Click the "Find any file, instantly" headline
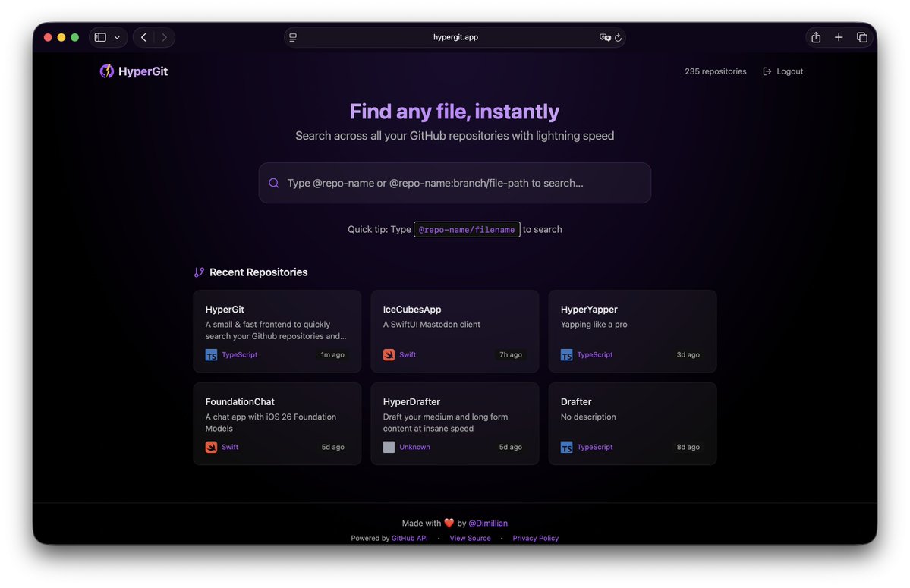Screen dimensions: 910x588 tap(455, 112)
